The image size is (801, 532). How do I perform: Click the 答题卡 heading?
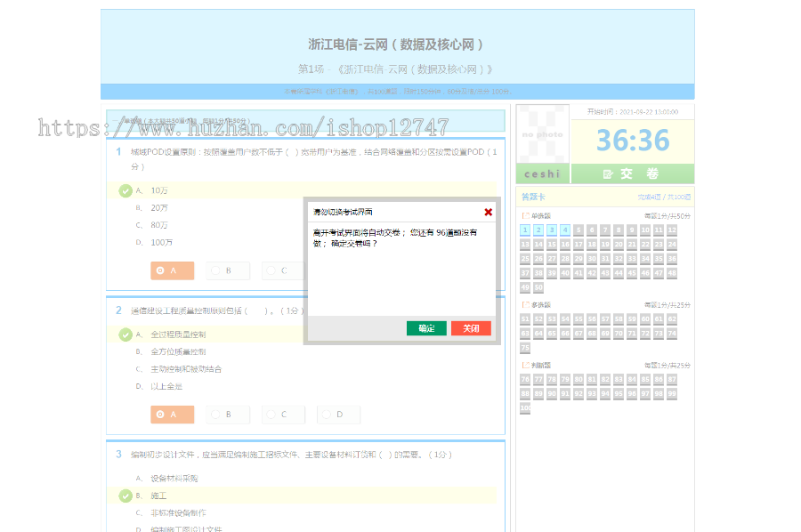coord(533,197)
